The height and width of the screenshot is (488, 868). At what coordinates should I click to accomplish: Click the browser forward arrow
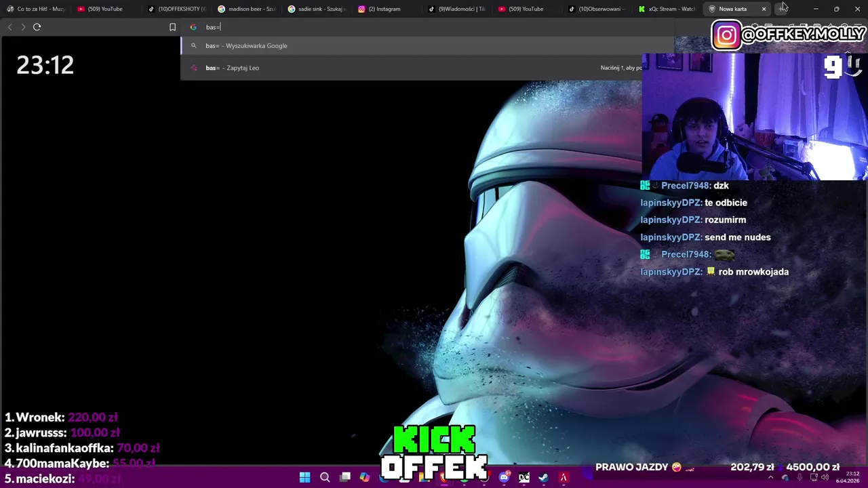click(23, 27)
